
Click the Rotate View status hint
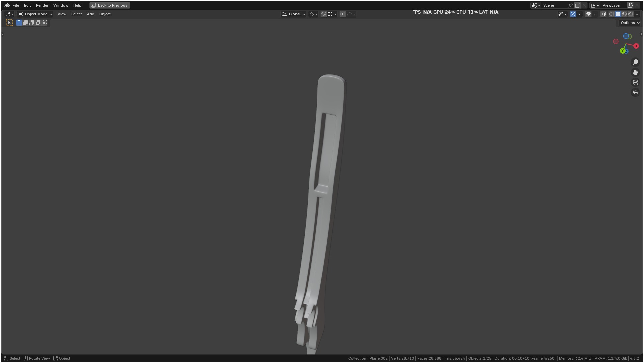(37, 358)
